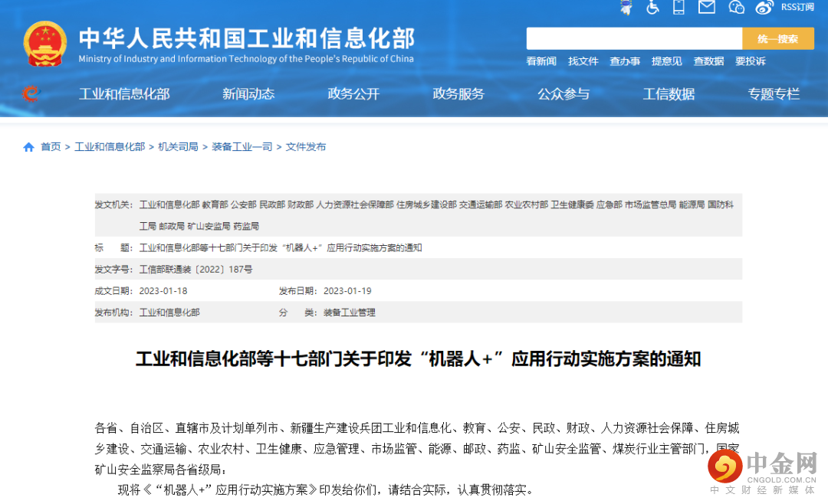Go to 首页 in the breadcrumb
The height and width of the screenshot is (504, 828).
[x=51, y=147]
